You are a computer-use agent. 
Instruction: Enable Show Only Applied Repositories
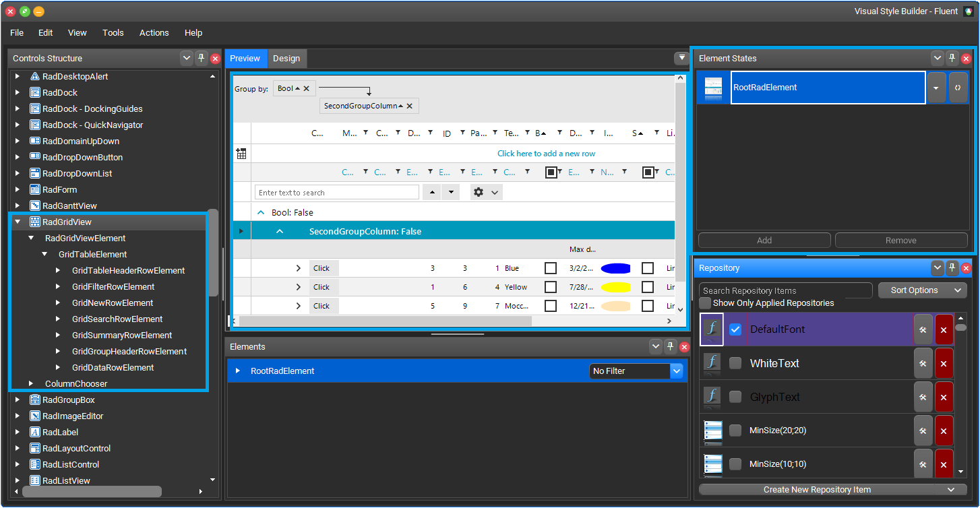coord(705,303)
